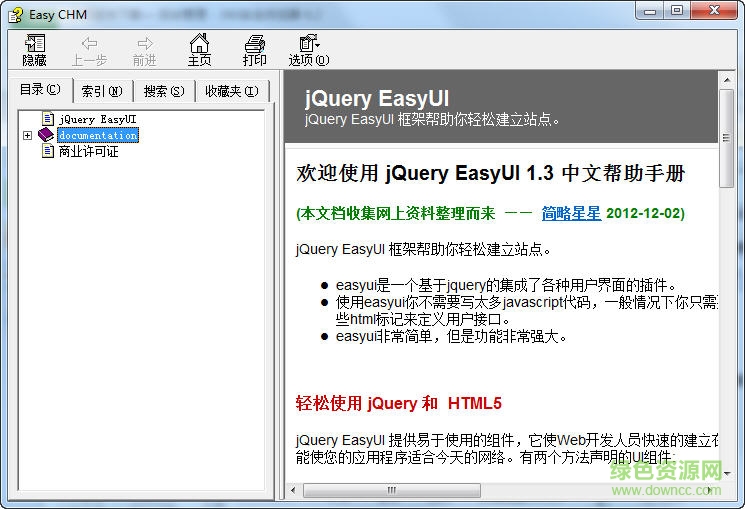This screenshot has width=745, height=509.
Task: Click the 欢迎使用 jQuery EasyUI 1.3 heading
Action: tap(490, 173)
